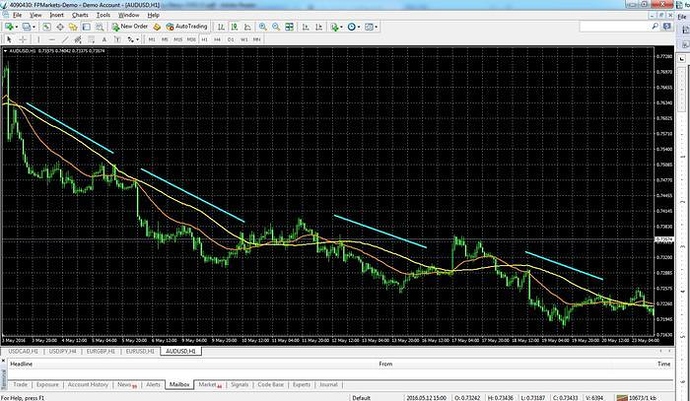
Task: Launch MetaEditor from the toolbar
Action: [157, 27]
